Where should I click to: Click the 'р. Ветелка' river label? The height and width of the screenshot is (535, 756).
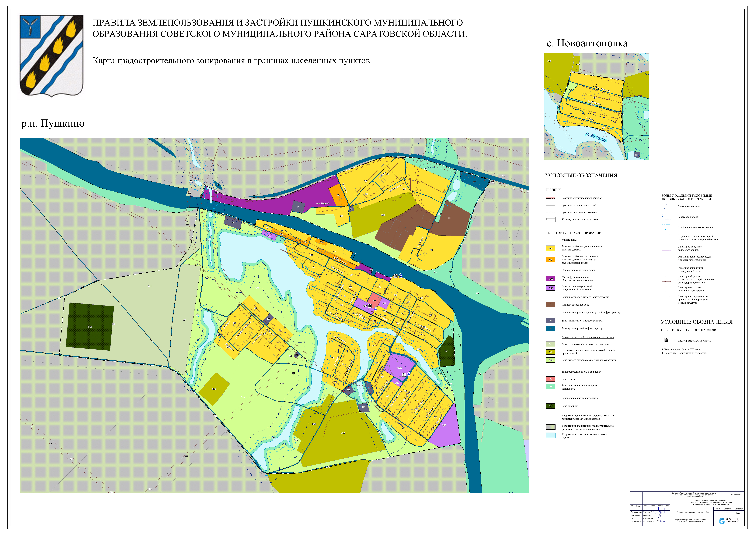(x=596, y=137)
